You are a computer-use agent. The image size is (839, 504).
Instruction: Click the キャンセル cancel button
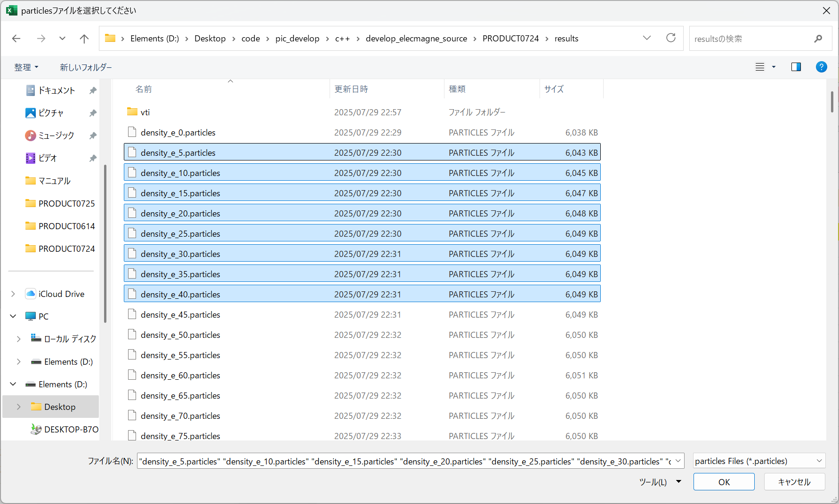pos(794,482)
